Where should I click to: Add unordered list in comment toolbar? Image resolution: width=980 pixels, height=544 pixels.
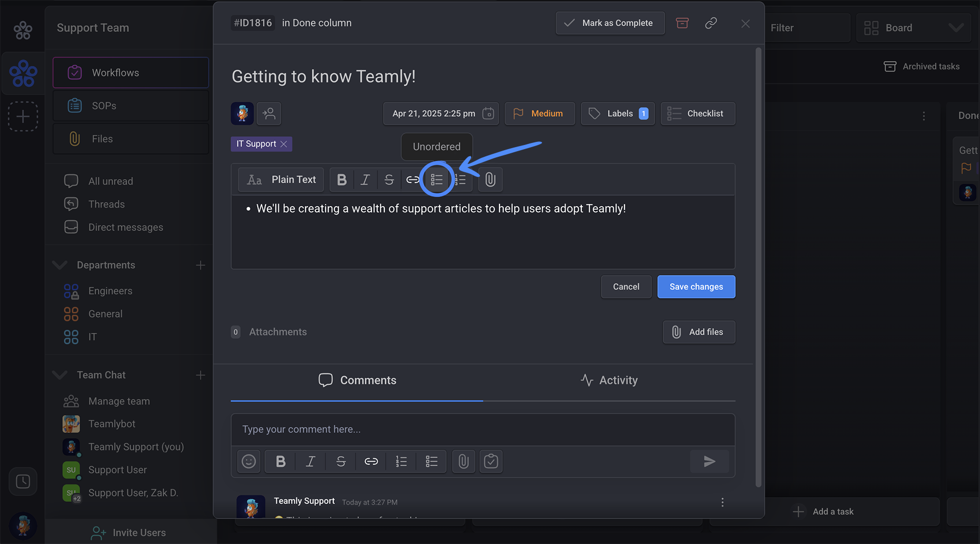pyautogui.click(x=432, y=461)
